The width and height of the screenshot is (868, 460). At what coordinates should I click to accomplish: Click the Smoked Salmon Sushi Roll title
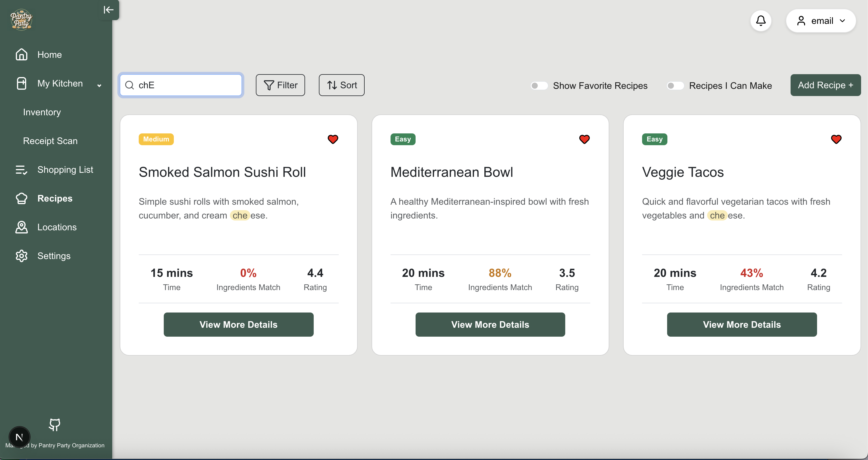click(222, 172)
